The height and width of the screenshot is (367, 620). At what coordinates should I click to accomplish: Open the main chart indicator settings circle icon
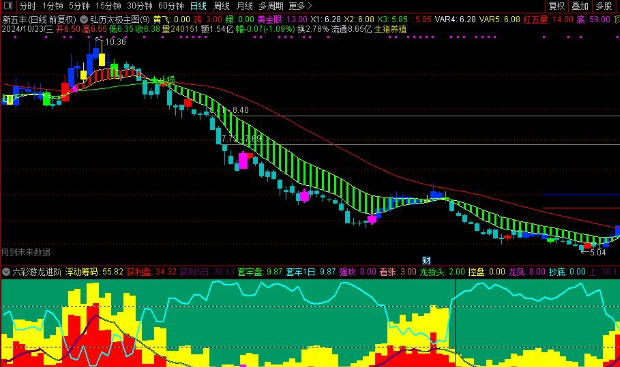tap(84, 19)
